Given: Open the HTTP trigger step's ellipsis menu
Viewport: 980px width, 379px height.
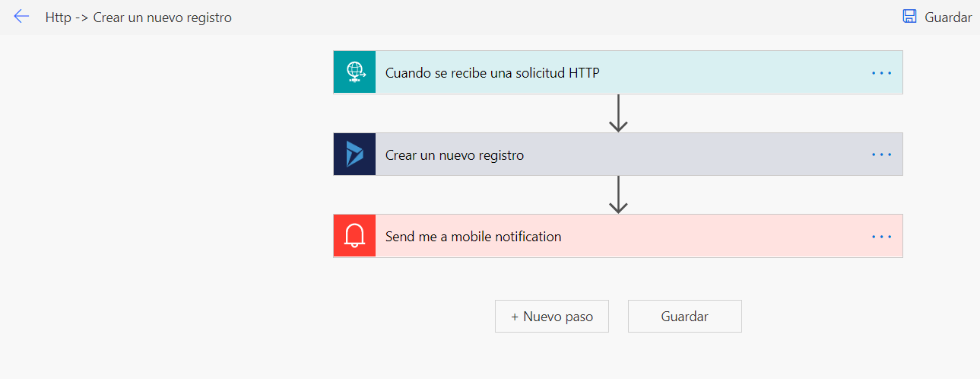Looking at the screenshot, I should coord(881,73).
